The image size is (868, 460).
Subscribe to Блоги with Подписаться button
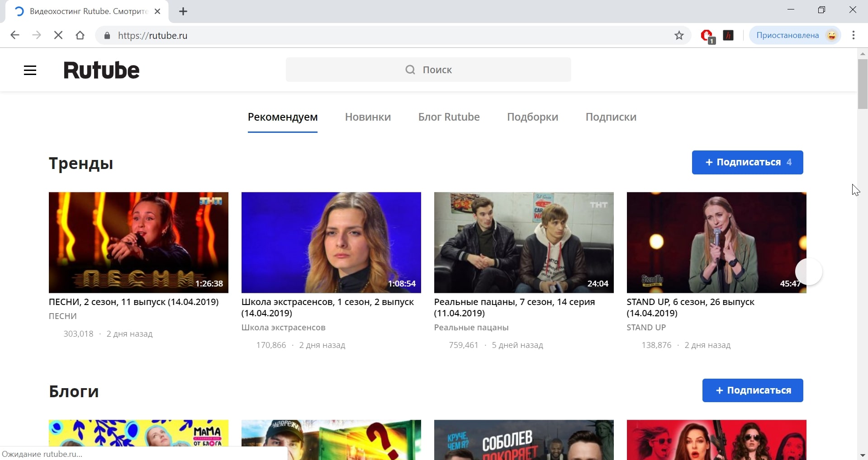click(x=753, y=390)
